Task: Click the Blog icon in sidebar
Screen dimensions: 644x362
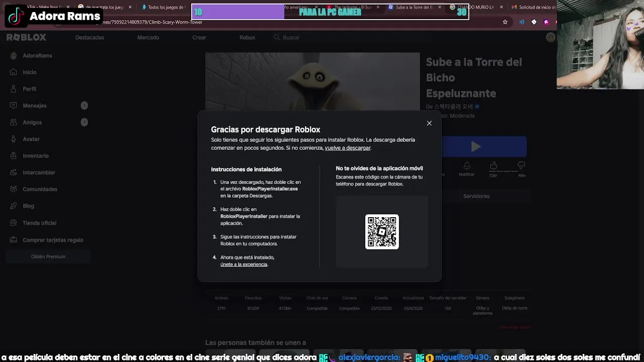Action: click(x=14, y=206)
